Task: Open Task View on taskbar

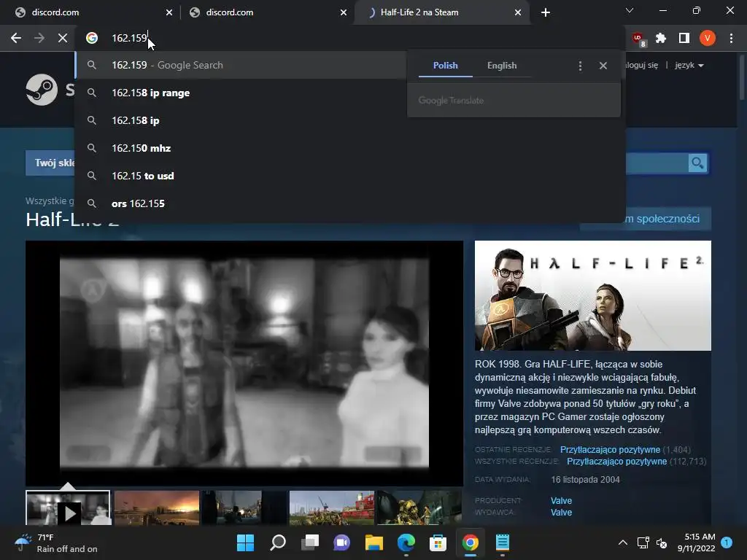Action: [x=310, y=542]
